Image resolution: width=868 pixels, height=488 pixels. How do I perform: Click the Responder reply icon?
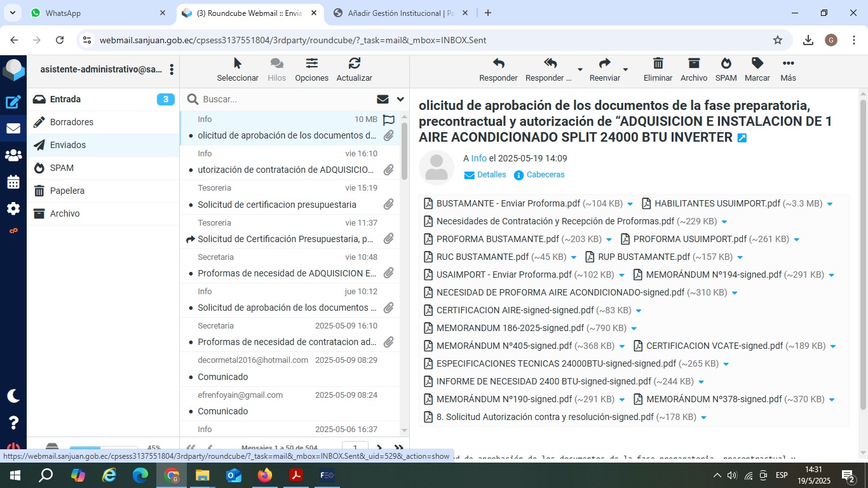point(498,64)
